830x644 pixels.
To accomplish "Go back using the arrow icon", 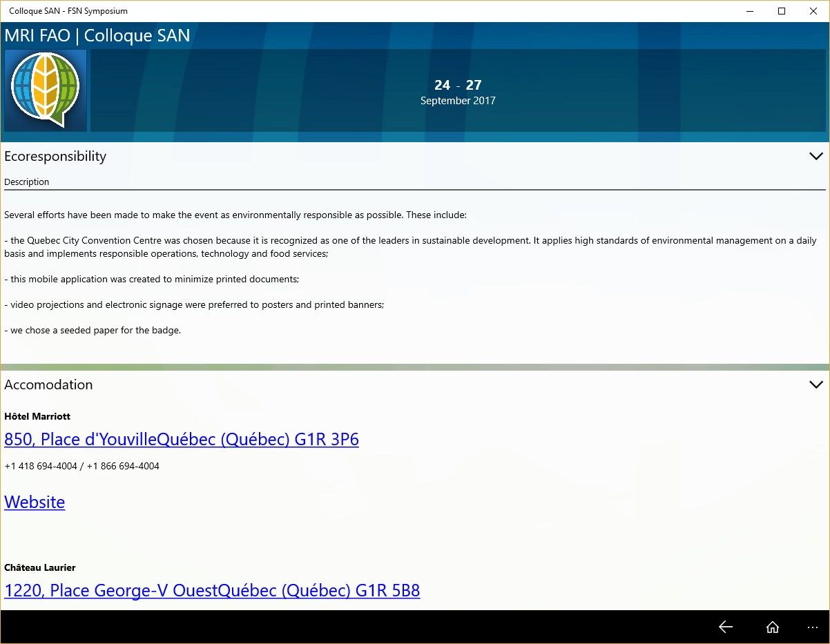I will click(x=725, y=627).
